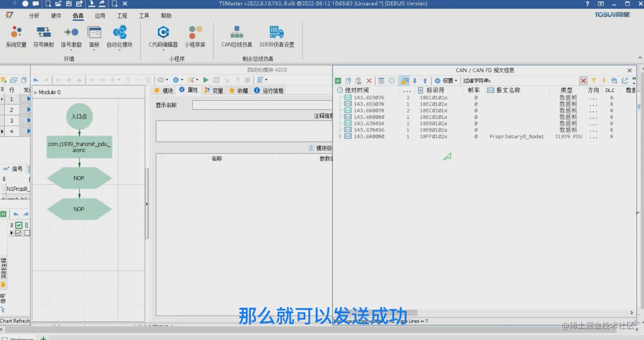Open the script dropdown at automation toolbar end

[x=262, y=80]
